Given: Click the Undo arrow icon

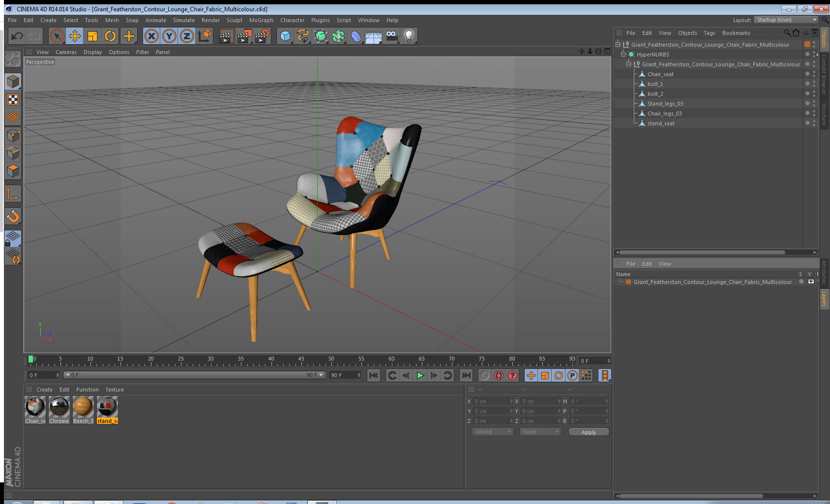Looking at the screenshot, I should pos(17,36).
